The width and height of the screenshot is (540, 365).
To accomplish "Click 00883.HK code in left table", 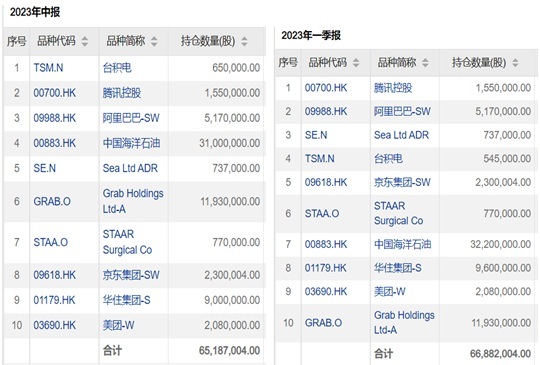I will tap(54, 143).
